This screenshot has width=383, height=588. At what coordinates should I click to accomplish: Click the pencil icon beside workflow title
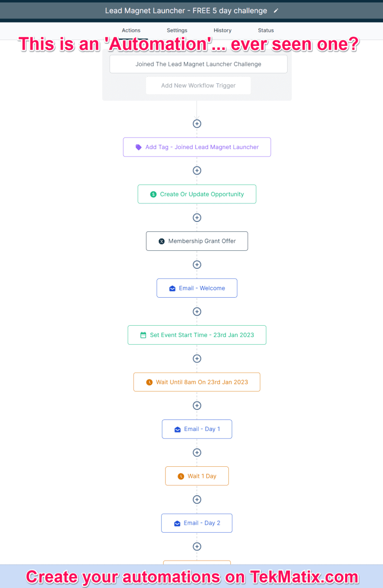(276, 11)
